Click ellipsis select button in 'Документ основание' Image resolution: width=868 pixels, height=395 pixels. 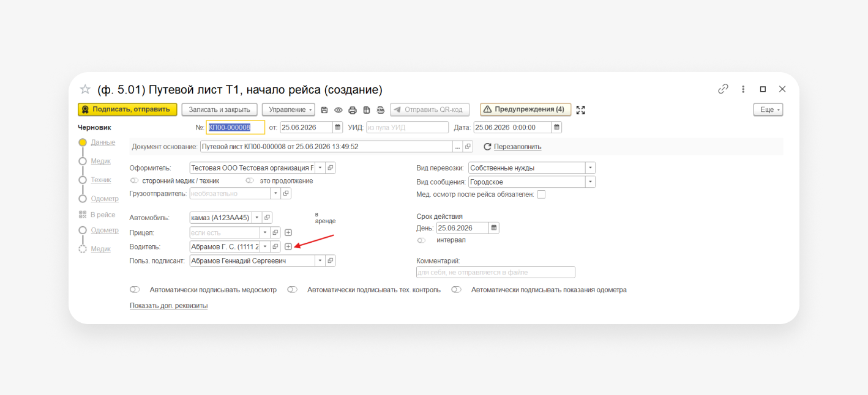[x=458, y=147]
